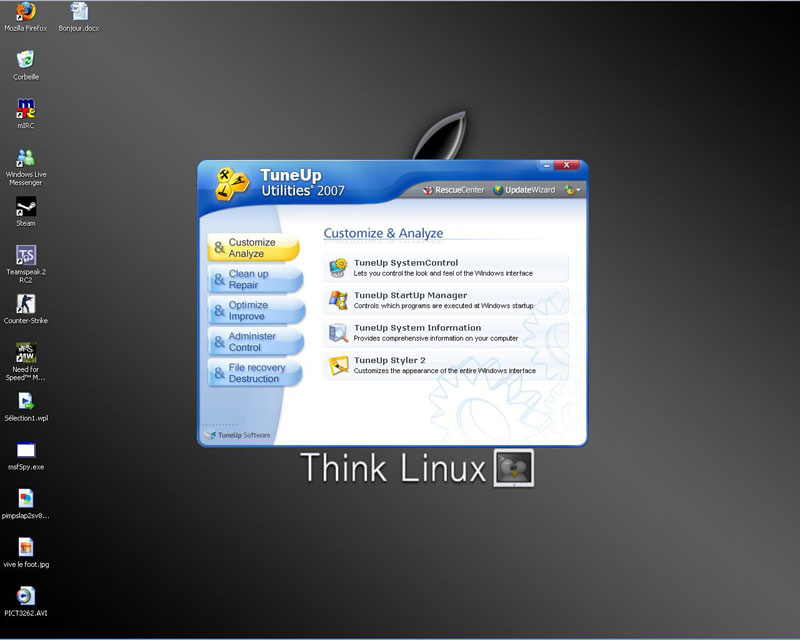Viewport: 800px width, 640px height.
Task: Click the RescueCenter lifebuoy icon
Action: (428, 190)
